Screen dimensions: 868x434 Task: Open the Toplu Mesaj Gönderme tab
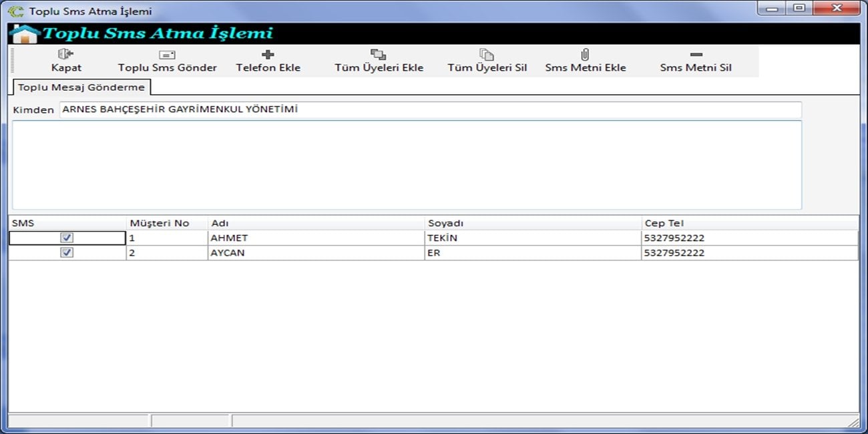pos(81,87)
